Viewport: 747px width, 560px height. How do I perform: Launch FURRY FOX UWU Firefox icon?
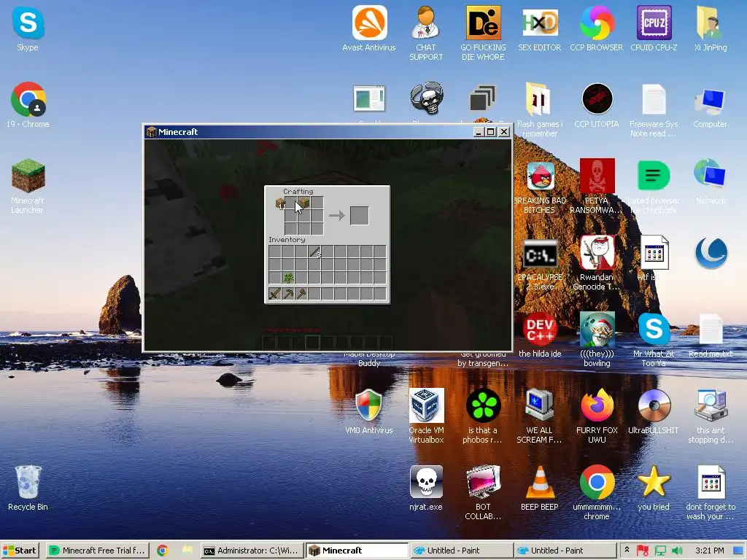click(x=597, y=416)
